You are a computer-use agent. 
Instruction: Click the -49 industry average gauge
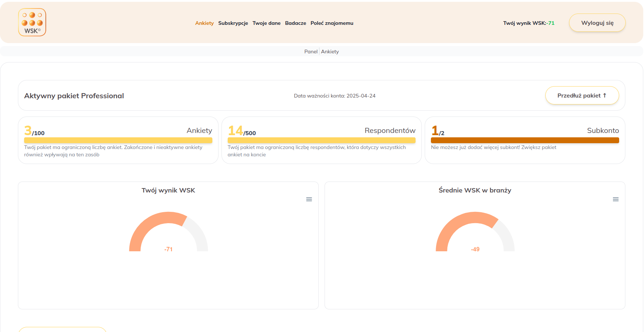(x=475, y=232)
